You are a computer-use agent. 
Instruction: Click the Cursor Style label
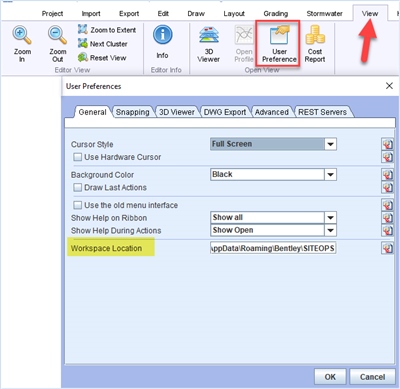coord(92,144)
